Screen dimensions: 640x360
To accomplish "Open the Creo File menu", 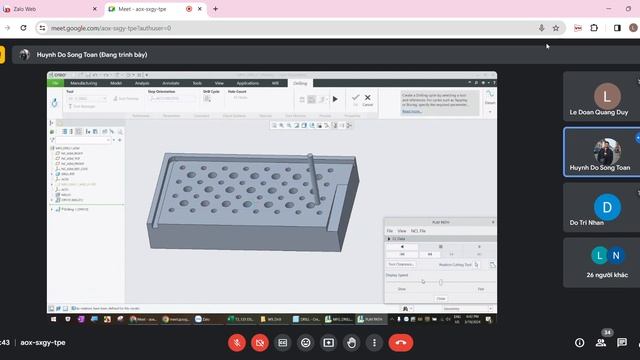I will click(55, 83).
